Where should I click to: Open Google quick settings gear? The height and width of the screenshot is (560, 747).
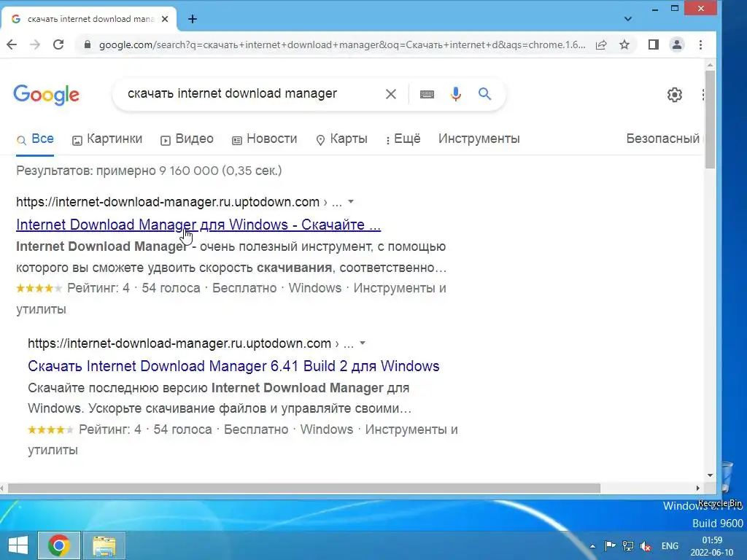675,95
